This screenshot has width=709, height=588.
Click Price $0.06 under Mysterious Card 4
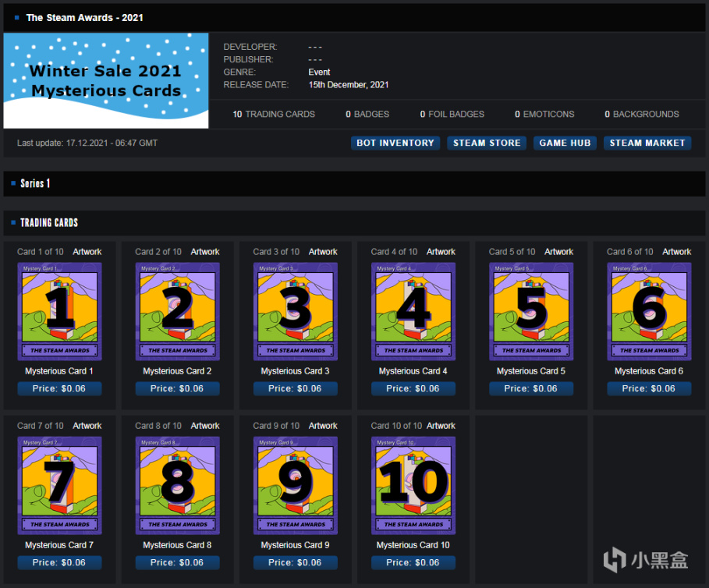tap(413, 388)
